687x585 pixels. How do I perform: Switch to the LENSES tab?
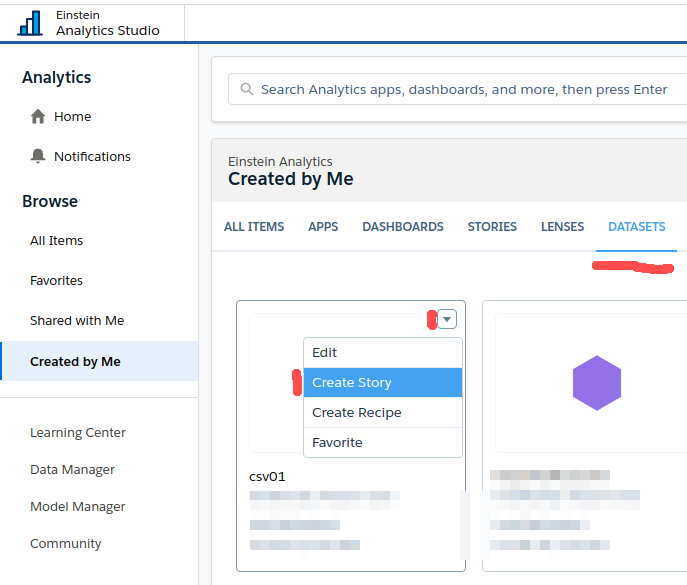coord(562,227)
